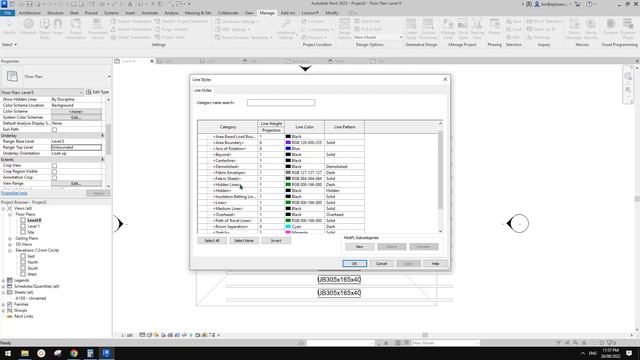Expand the 3D Views tree node
Viewport: 640px width, 360px height.
tap(10, 244)
